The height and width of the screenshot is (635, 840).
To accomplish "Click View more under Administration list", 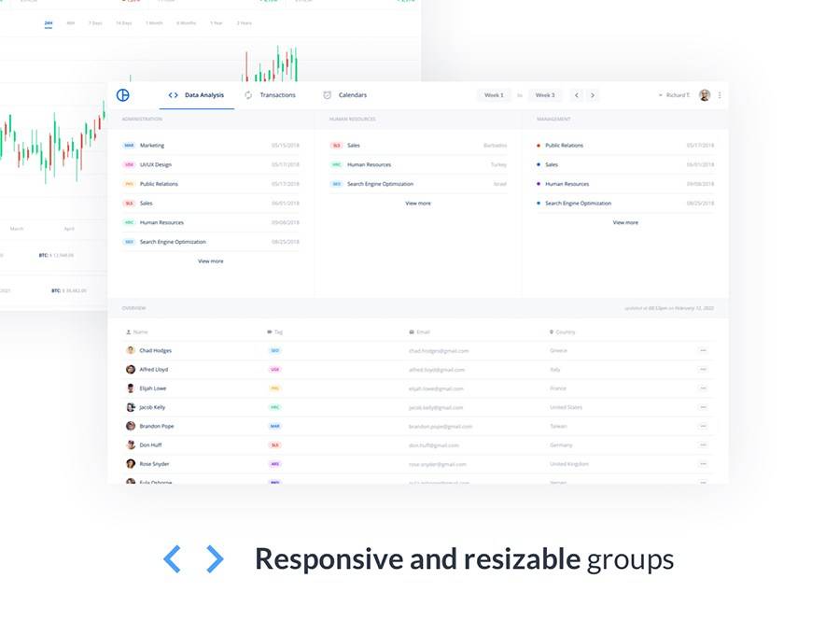I will pyautogui.click(x=210, y=261).
